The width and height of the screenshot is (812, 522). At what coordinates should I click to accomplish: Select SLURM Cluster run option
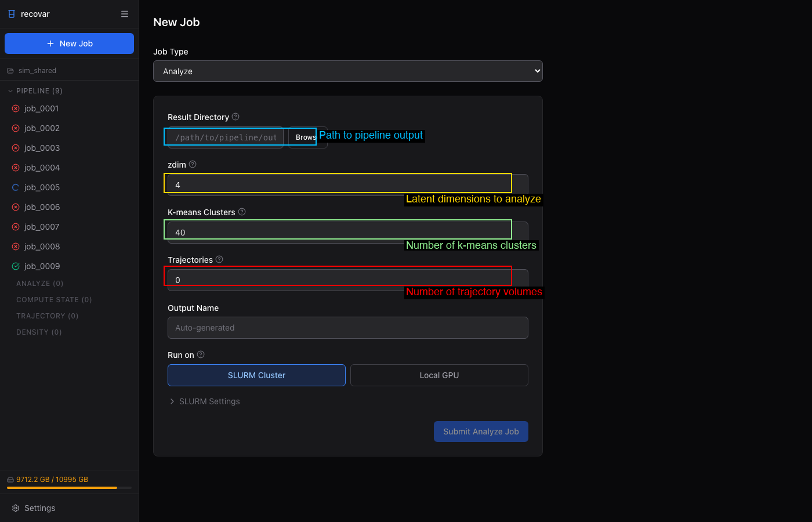(256, 375)
